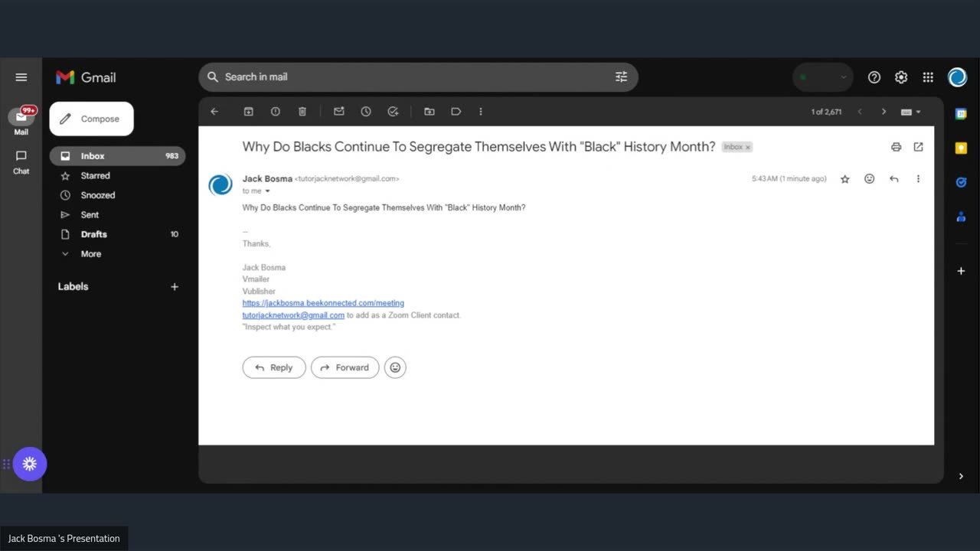
Task: Open the email in a new window
Action: [x=919, y=147]
